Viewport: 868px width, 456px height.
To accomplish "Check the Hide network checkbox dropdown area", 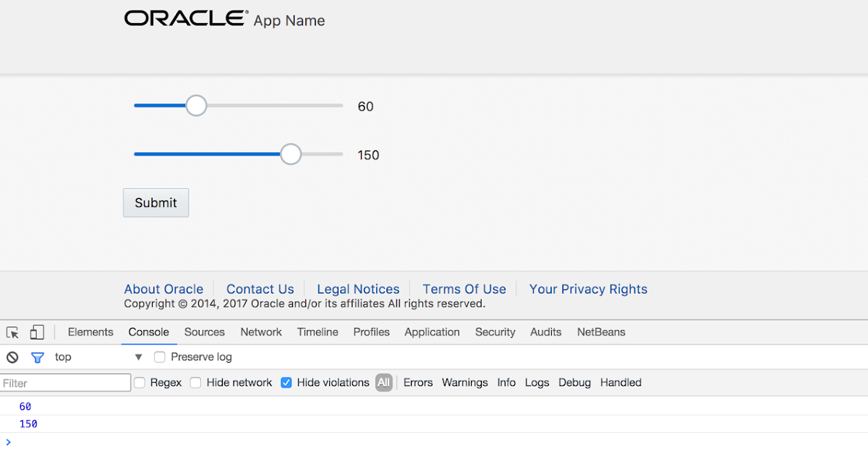I will (x=195, y=382).
